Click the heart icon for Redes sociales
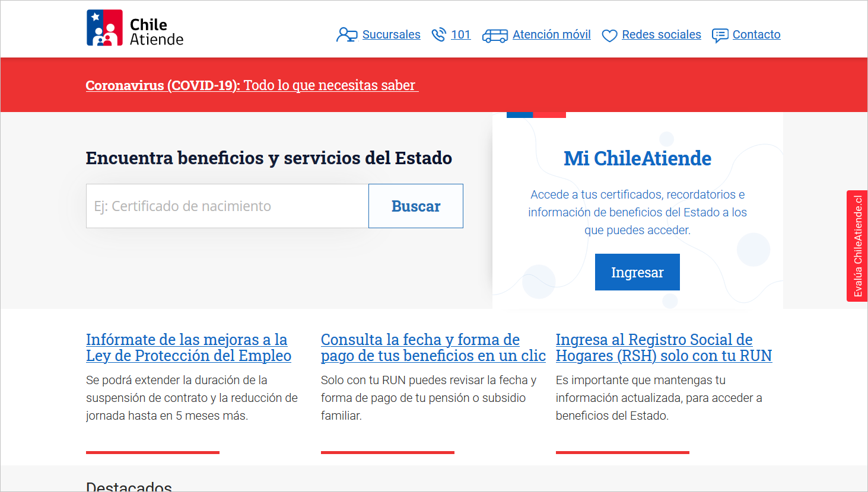Screen dimensions: 868x492 (x=609, y=36)
